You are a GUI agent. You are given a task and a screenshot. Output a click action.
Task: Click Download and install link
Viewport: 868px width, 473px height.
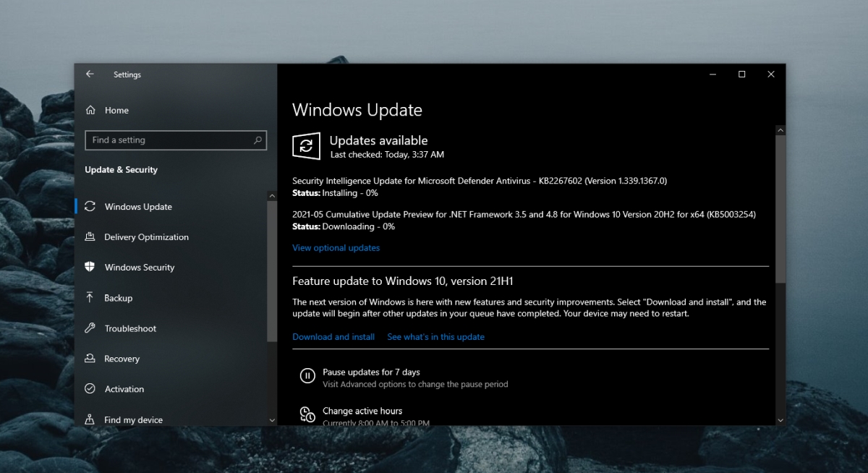coord(333,336)
